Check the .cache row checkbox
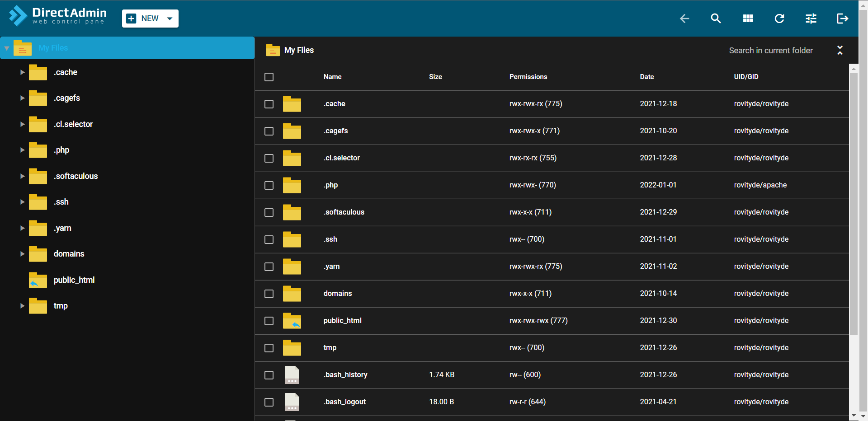This screenshot has width=868, height=421. (x=269, y=104)
